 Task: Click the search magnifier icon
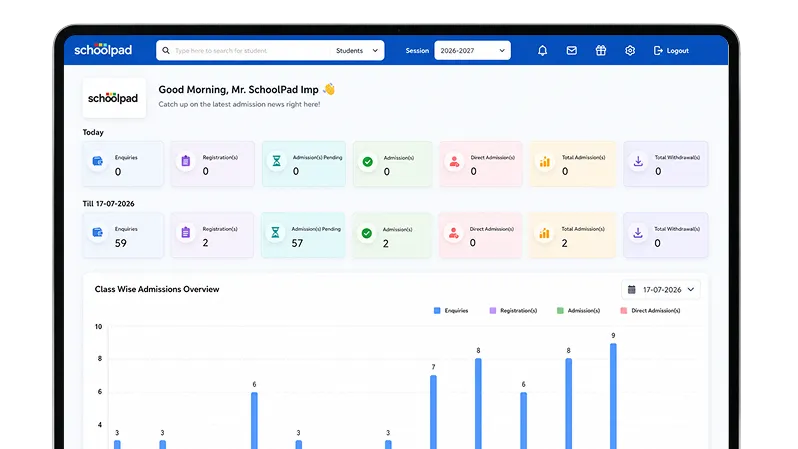[x=166, y=50]
